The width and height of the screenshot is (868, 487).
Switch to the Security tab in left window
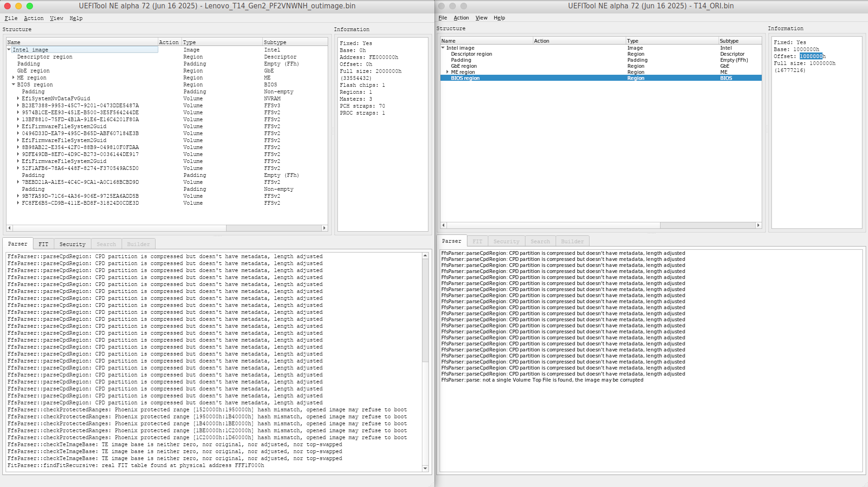tap(72, 244)
